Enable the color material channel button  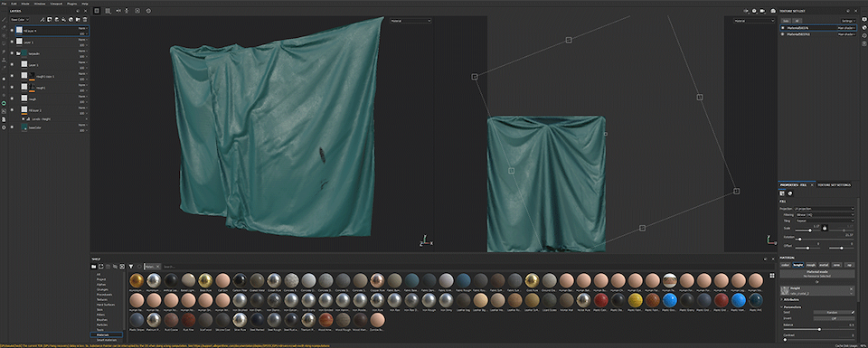click(786, 265)
